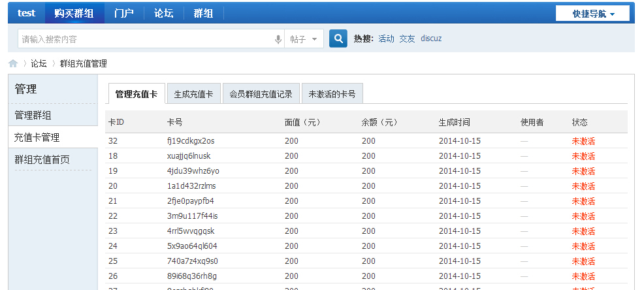Select card number 4jdu39whz6yo
Screen dimensions: 644x290
coord(193,171)
